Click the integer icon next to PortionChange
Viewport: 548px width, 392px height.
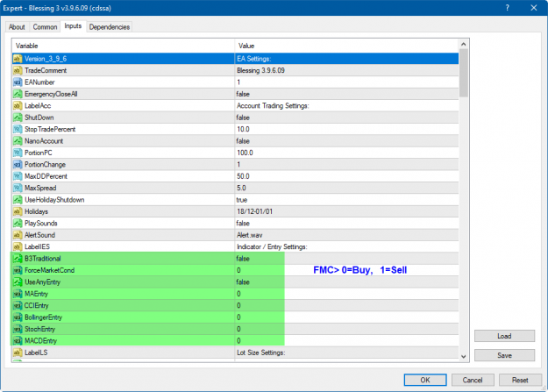click(x=18, y=164)
